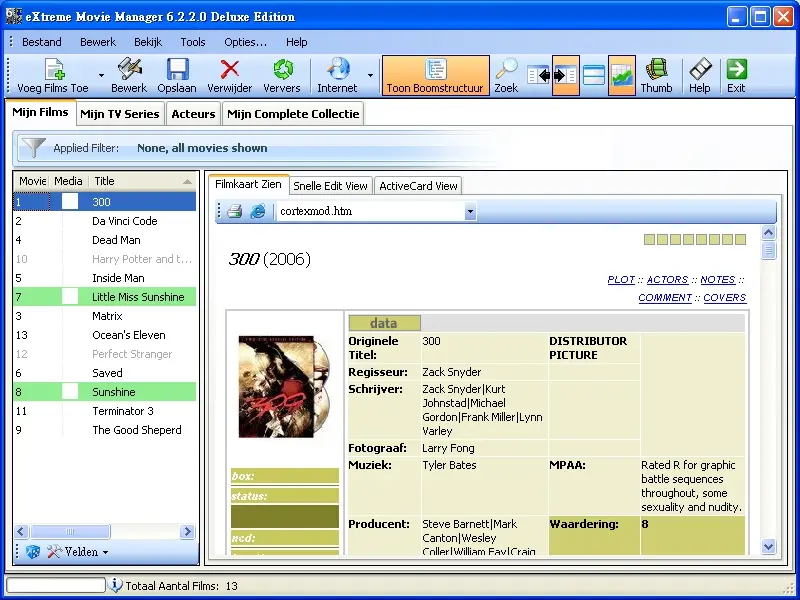Toggle the Toon Boomstructuur tree view

(435, 76)
